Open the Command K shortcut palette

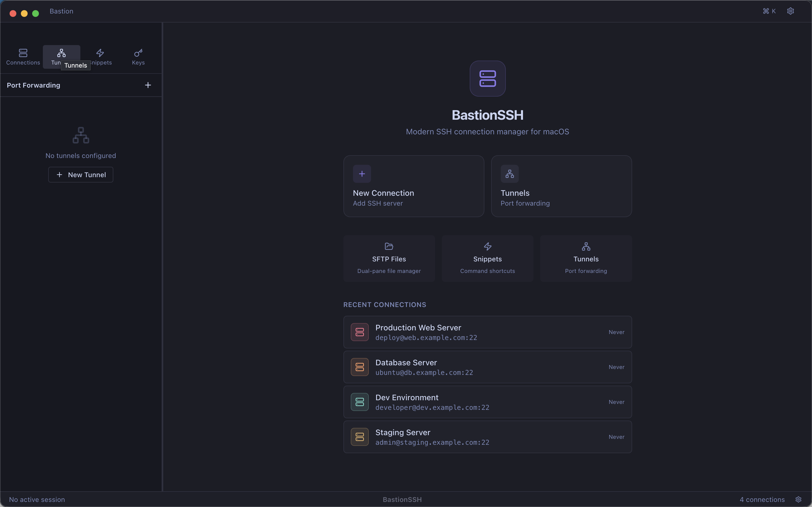[x=769, y=11]
